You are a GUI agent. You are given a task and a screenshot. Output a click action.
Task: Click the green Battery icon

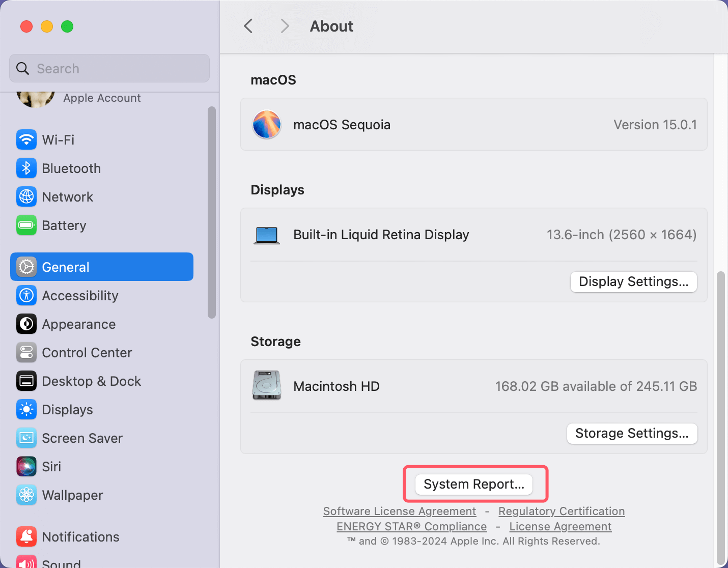[26, 225]
